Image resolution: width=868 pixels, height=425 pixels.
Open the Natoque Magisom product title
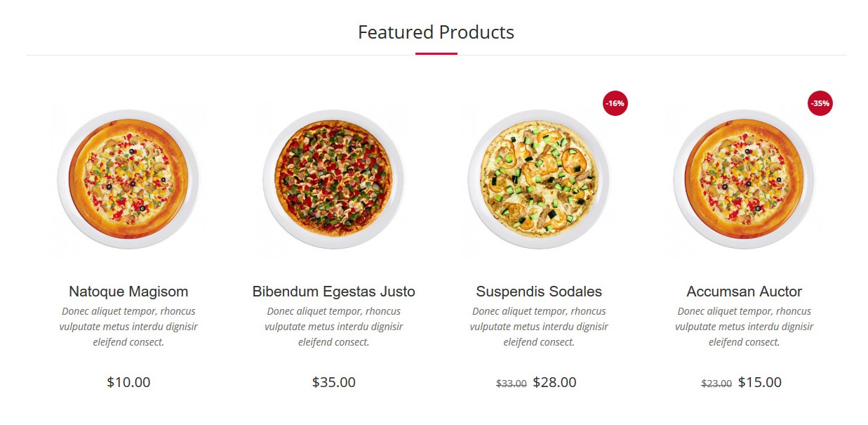tap(128, 292)
